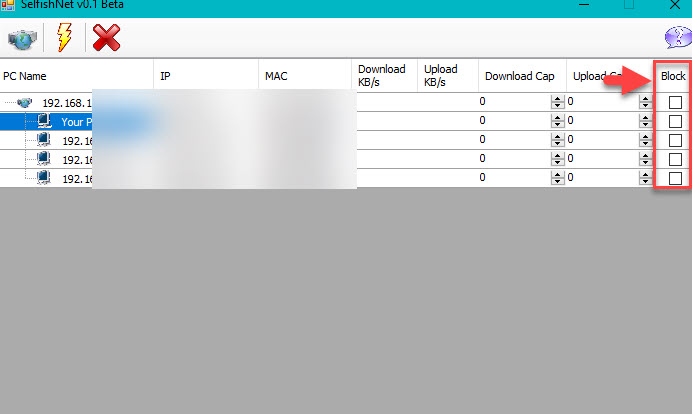Screen dimensions: 692x414
Task: Click the Upload KB/s column header
Action: click(x=448, y=76)
